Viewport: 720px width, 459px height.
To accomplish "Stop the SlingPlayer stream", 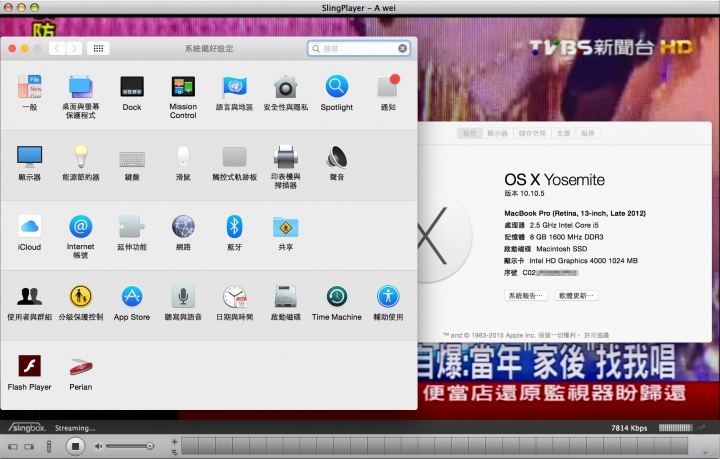I will point(75,446).
